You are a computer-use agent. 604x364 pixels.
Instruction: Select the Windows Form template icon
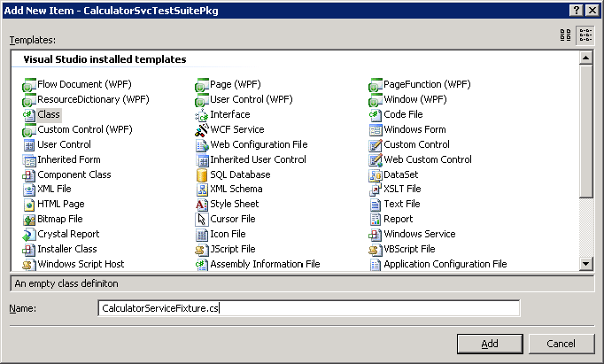click(x=376, y=130)
